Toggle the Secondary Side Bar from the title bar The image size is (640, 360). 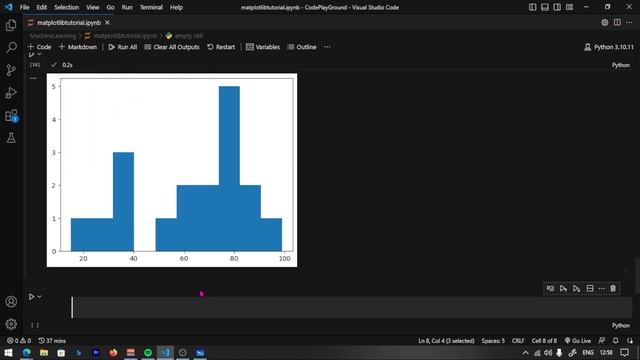coord(557,7)
